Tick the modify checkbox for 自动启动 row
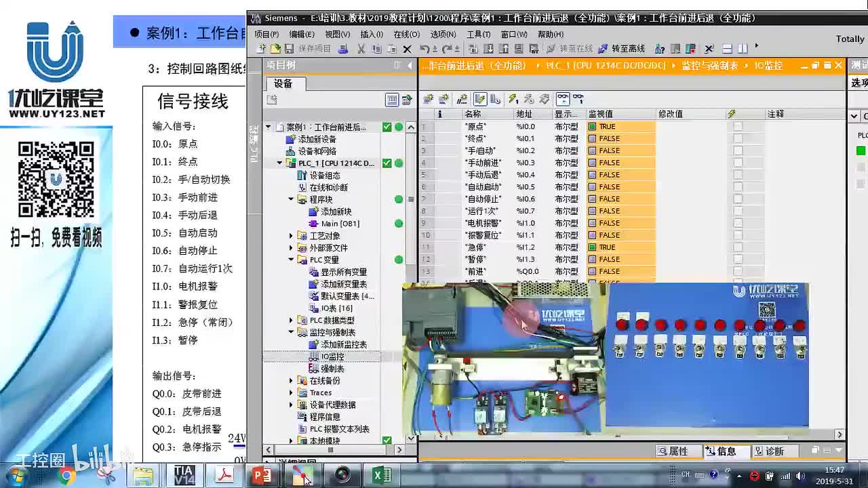 pyautogui.click(x=738, y=187)
